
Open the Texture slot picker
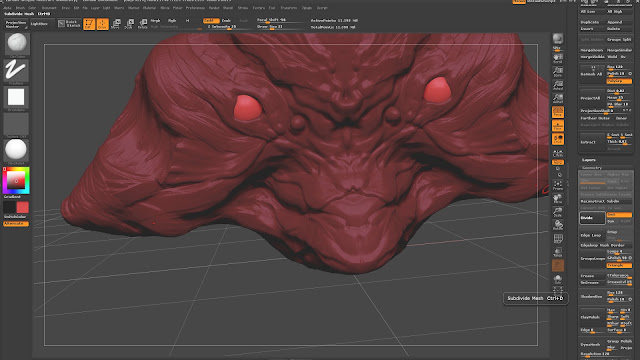coord(16,124)
